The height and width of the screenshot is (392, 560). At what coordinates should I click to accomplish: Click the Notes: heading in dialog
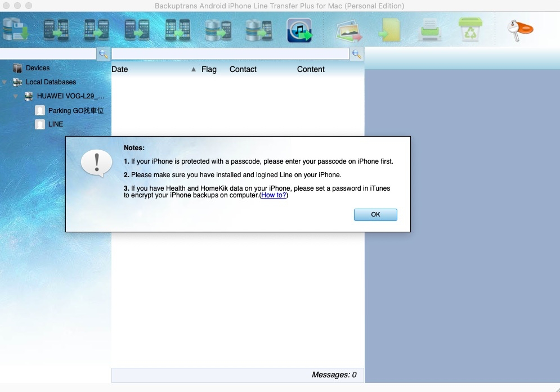[x=134, y=148]
